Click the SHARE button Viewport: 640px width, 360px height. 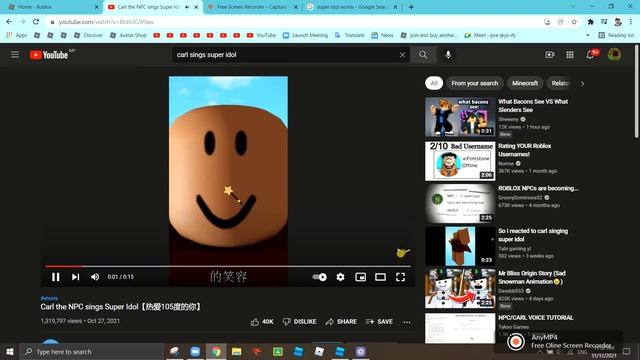341,322
